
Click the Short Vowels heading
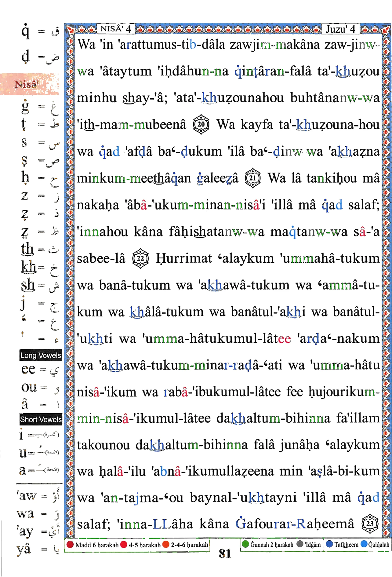coord(41,419)
